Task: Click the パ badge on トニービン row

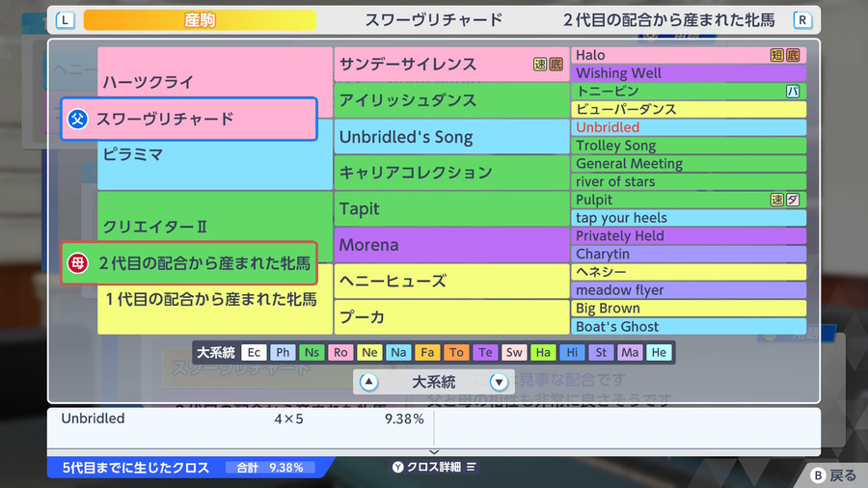Action: 793,92
